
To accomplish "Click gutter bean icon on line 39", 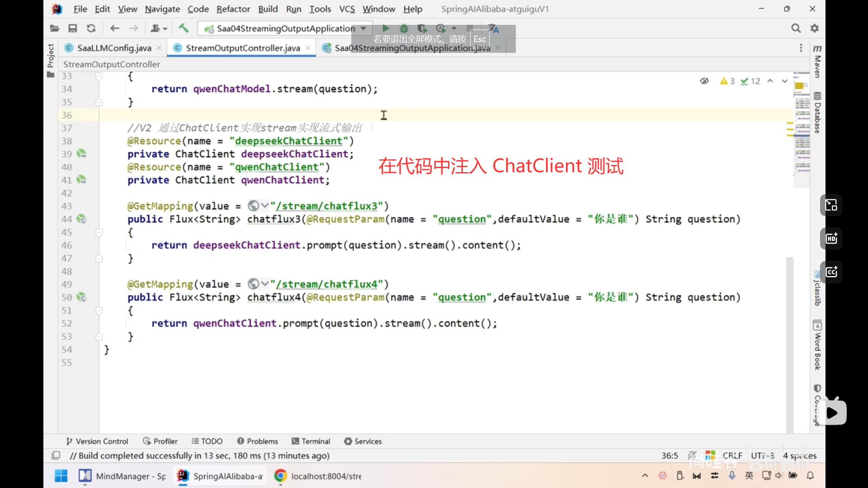I will pyautogui.click(x=81, y=154).
